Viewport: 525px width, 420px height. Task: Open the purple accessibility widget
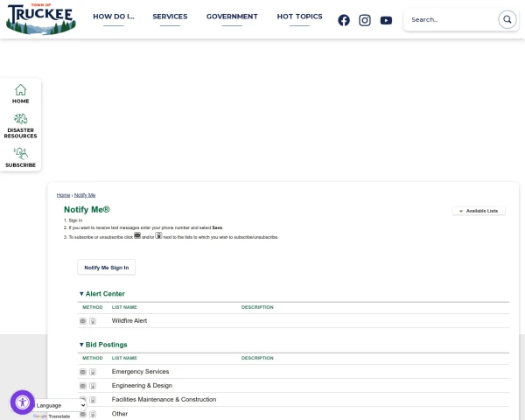(23, 402)
